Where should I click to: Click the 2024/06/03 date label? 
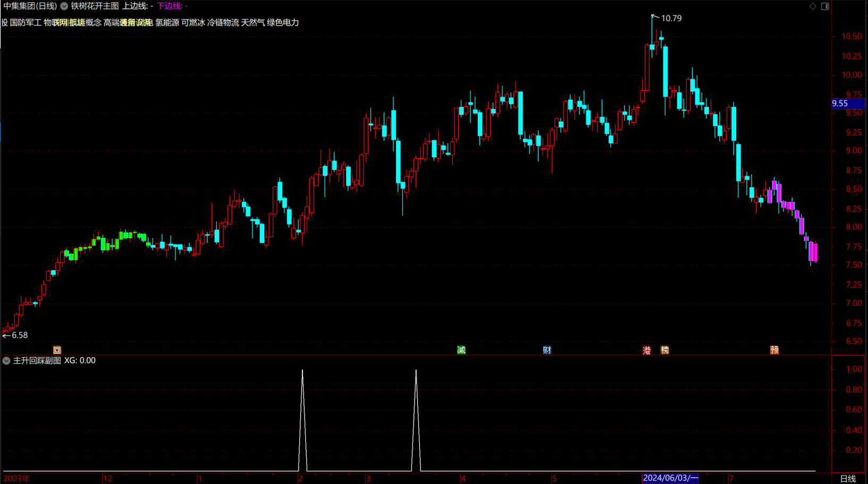pyautogui.click(x=670, y=478)
